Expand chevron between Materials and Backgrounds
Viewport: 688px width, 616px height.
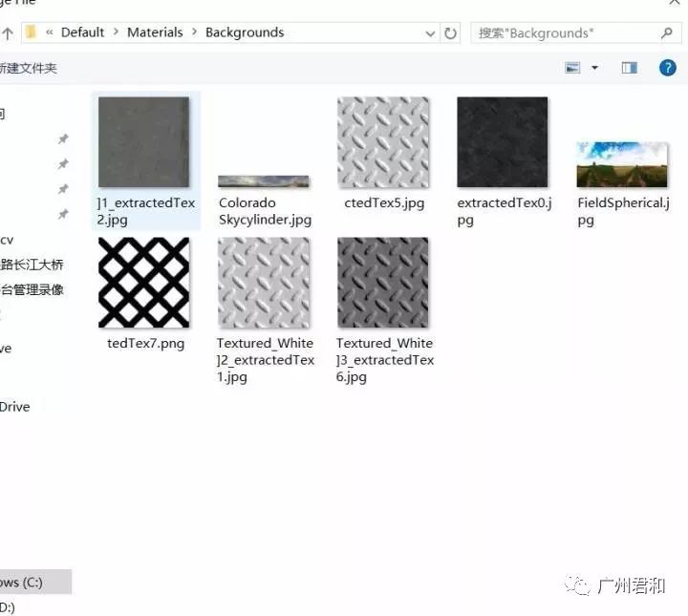click(194, 32)
